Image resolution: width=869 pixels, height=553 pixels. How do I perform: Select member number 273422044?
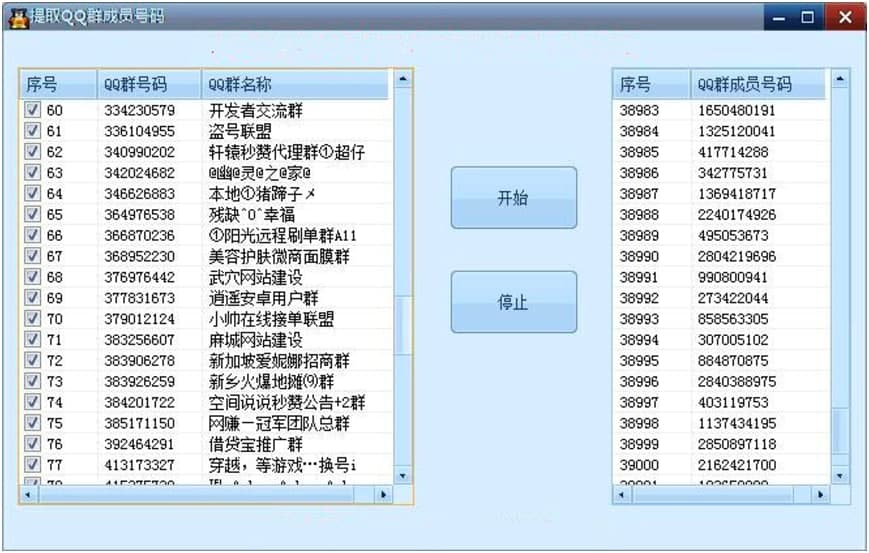[x=733, y=298]
